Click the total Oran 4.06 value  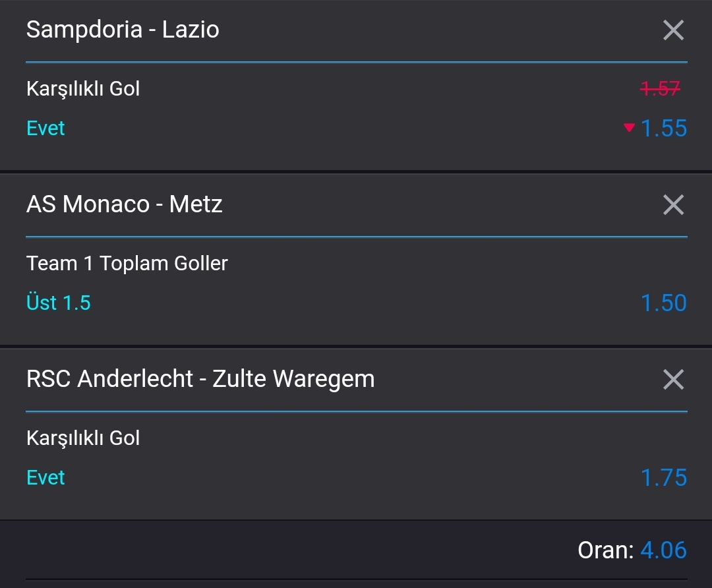(663, 550)
